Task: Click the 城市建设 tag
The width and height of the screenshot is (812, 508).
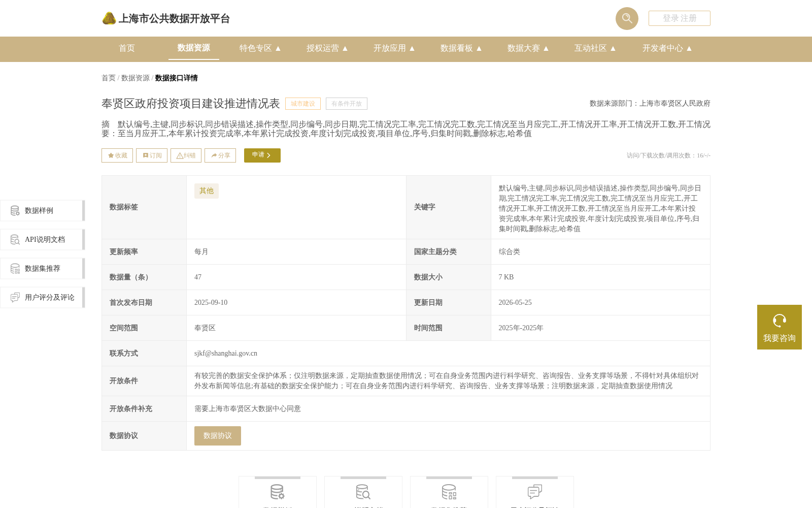Action: 303,104
